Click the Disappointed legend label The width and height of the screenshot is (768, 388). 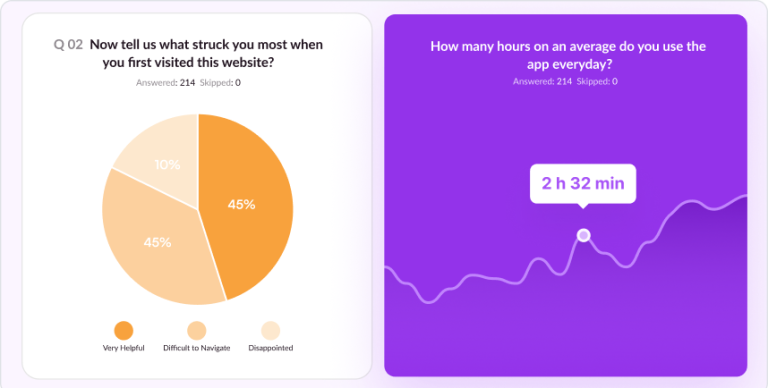pos(270,348)
